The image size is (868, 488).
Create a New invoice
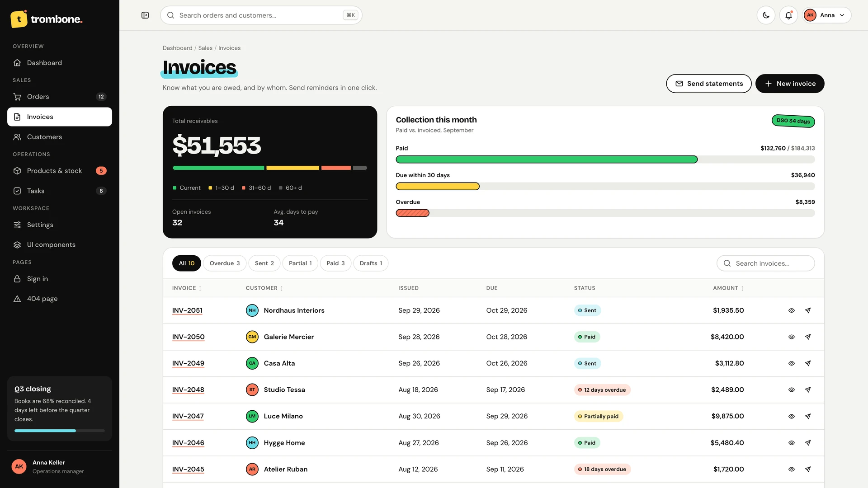pos(790,84)
